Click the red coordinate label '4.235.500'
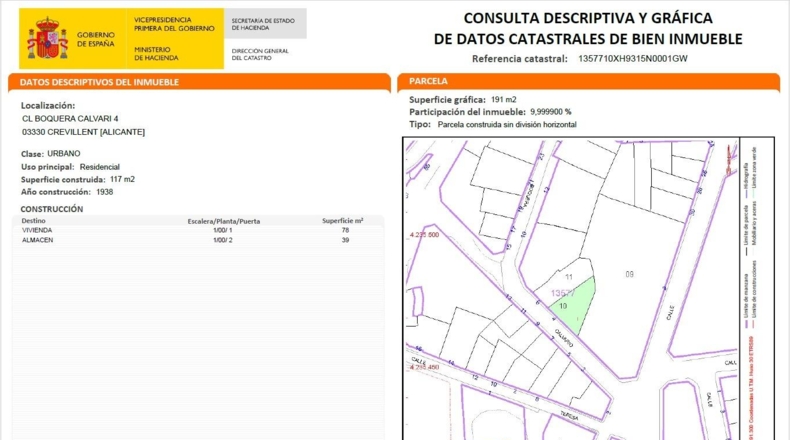Viewport: 790px width, 440px height. pyautogui.click(x=424, y=235)
